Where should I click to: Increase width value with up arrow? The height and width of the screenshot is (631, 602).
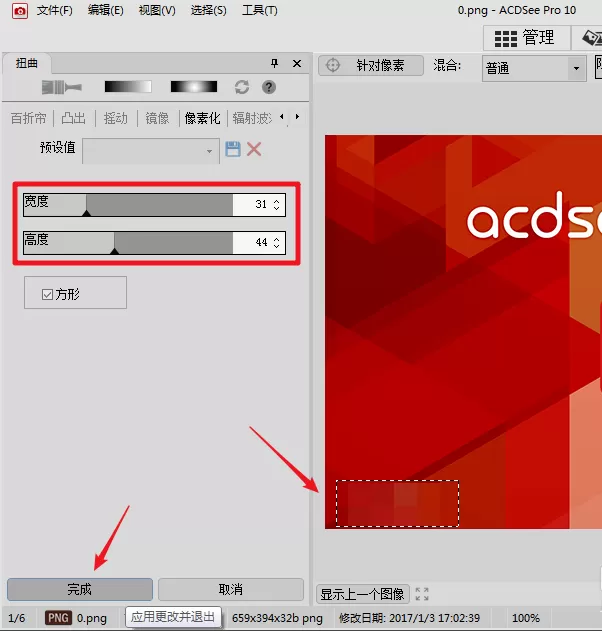[276, 201]
